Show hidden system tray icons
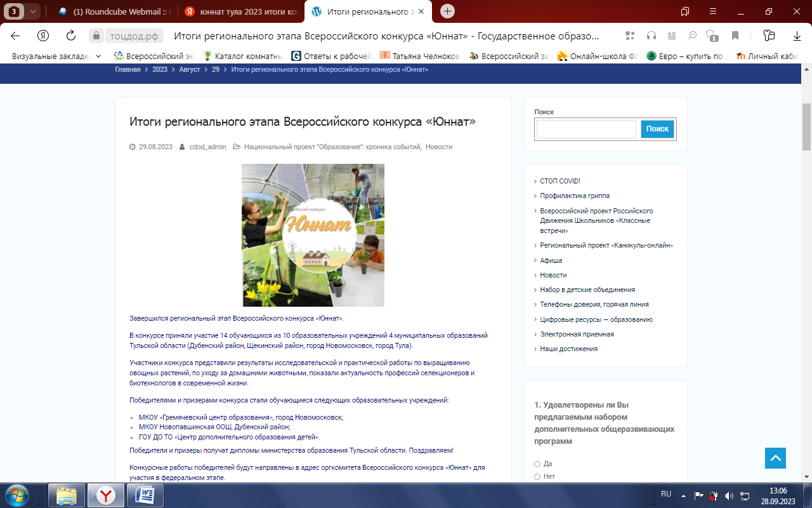 pyautogui.click(x=683, y=495)
